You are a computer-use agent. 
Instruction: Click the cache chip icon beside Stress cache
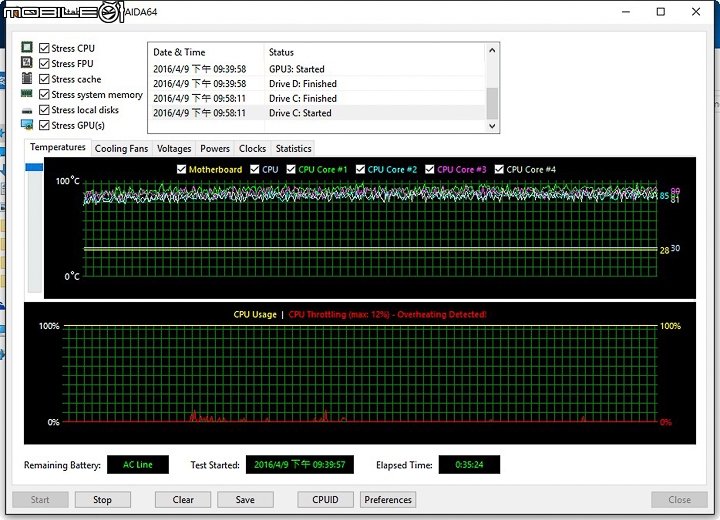tap(27, 78)
